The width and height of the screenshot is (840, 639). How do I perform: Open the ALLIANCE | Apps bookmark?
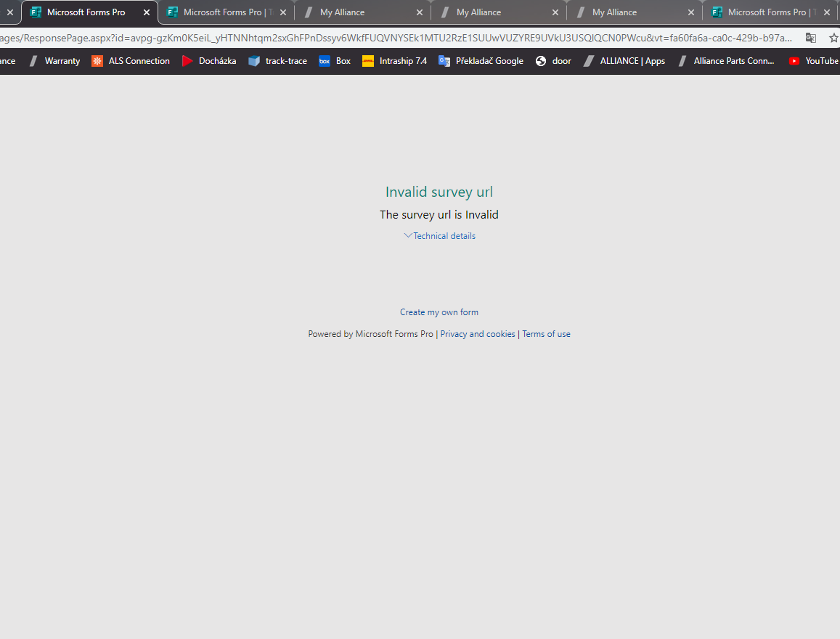pyautogui.click(x=624, y=61)
